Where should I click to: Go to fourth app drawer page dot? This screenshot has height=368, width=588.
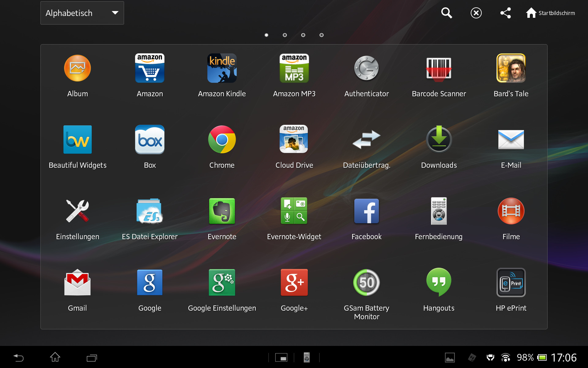point(322,35)
